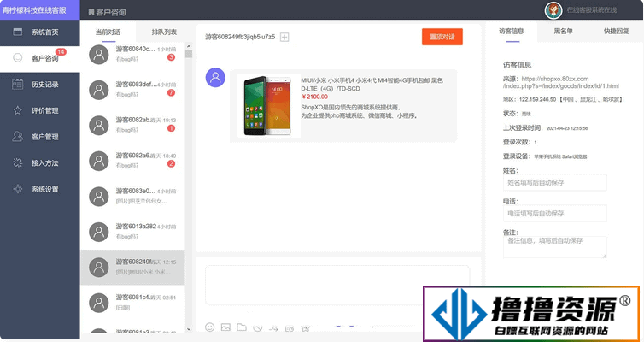
Task: Open the 系统首页 sidebar icon
Action: pos(18,32)
